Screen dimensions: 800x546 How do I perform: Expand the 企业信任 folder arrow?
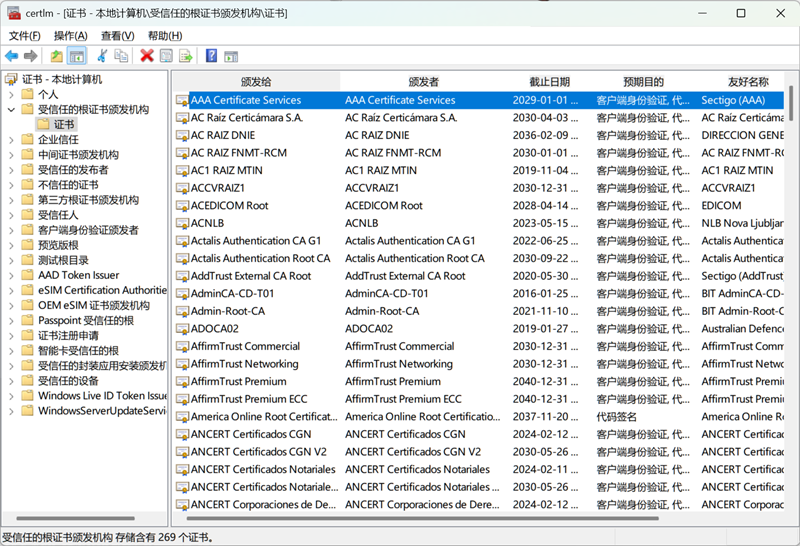(x=11, y=140)
